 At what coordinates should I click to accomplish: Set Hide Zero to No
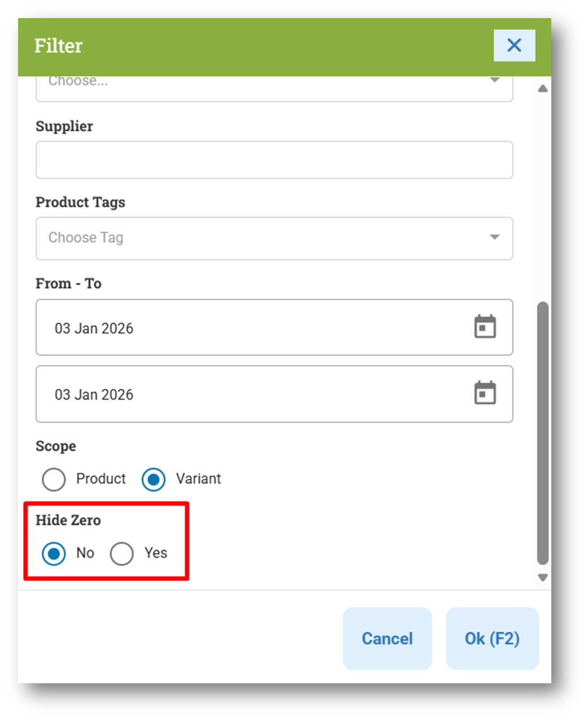point(54,553)
